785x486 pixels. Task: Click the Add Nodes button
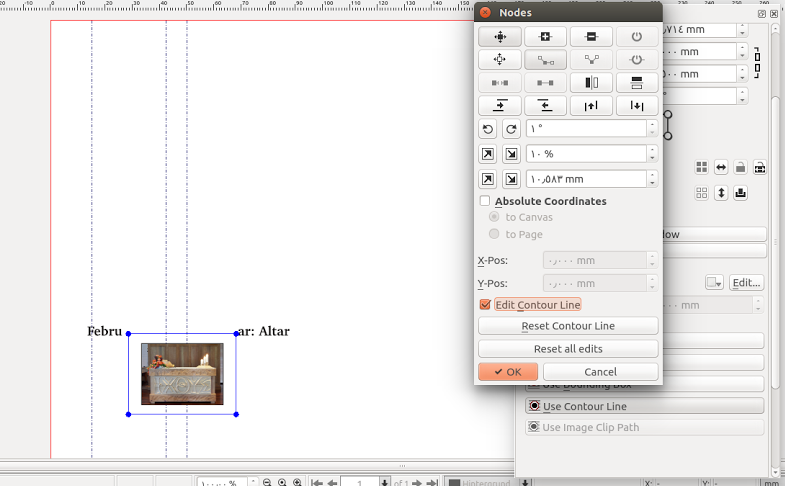545,37
